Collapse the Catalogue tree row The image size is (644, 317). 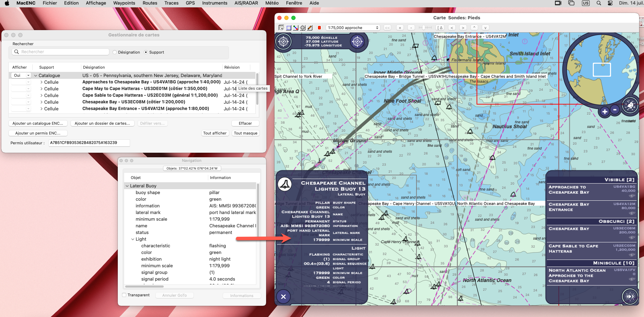click(35, 76)
